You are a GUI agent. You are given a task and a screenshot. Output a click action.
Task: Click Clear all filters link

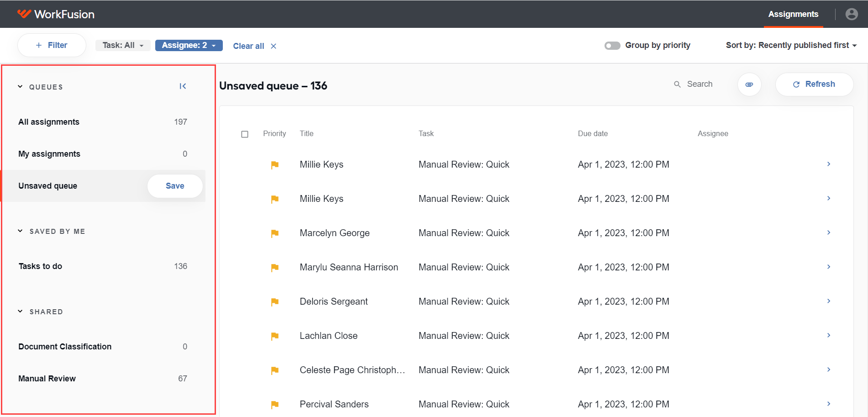pyautogui.click(x=248, y=46)
